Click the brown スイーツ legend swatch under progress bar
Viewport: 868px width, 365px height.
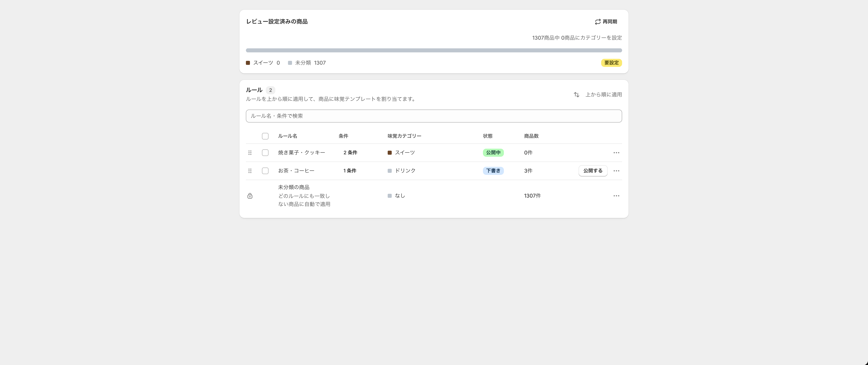pyautogui.click(x=248, y=63)
